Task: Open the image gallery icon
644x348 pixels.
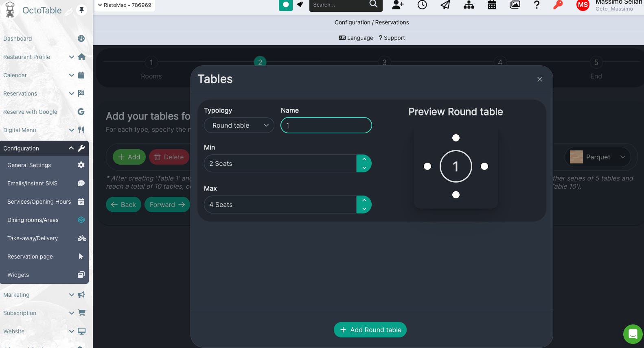Action: [x=515, y=5]
